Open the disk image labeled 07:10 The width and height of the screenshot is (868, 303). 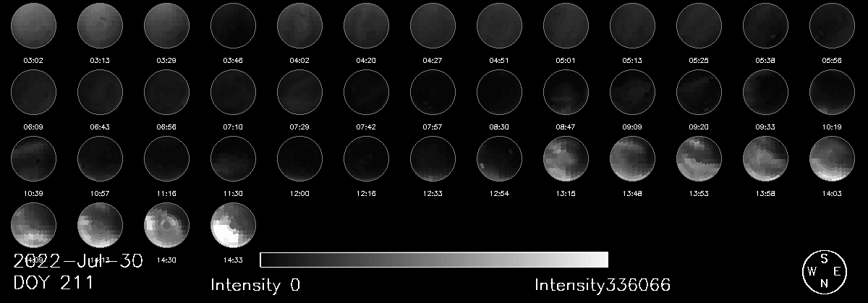coord(233,91)
